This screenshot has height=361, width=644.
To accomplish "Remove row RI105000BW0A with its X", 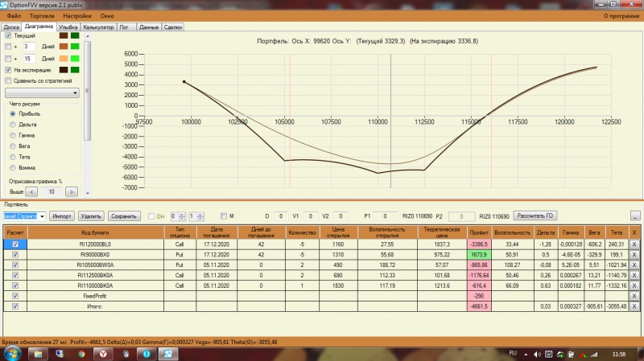I will (634, 265).
